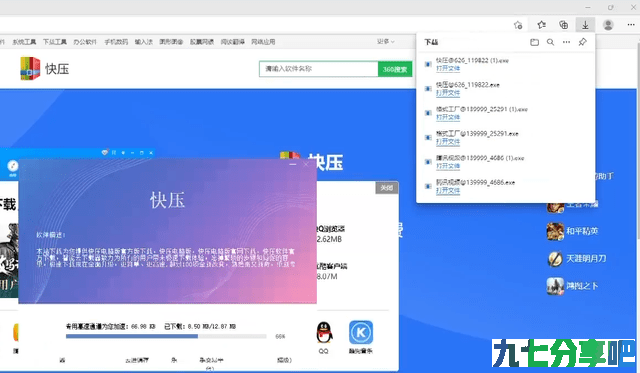Image resolution: width=640 pixels, height=373 pixels.
Task: Click the download progress bar
Action: coord(166,336)
